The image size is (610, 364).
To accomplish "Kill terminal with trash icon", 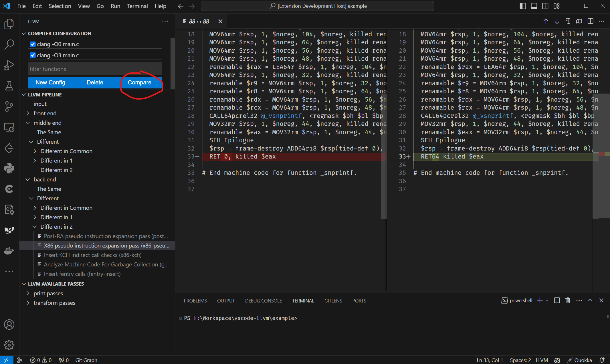I will pos(568,300).
